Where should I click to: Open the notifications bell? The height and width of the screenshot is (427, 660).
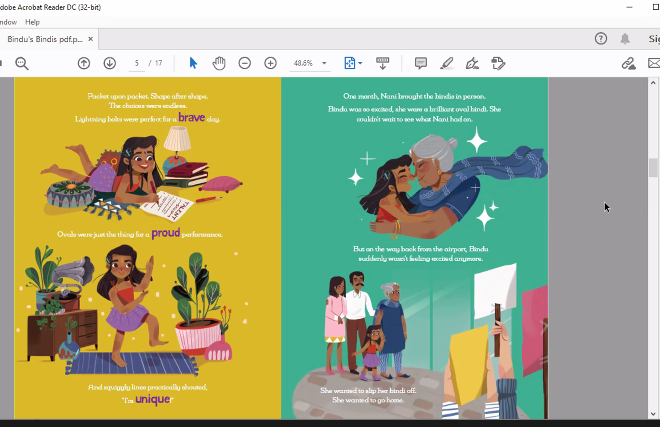point(625,39)
